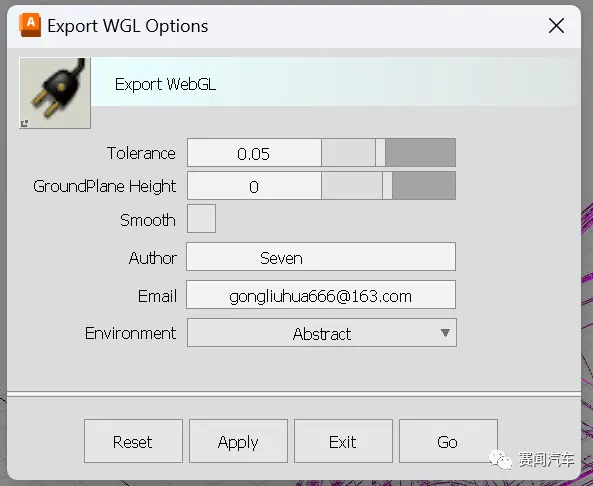The image size is (593, 486).
Task: Close the Export WGL Options dialog
Action: (556, 26)
